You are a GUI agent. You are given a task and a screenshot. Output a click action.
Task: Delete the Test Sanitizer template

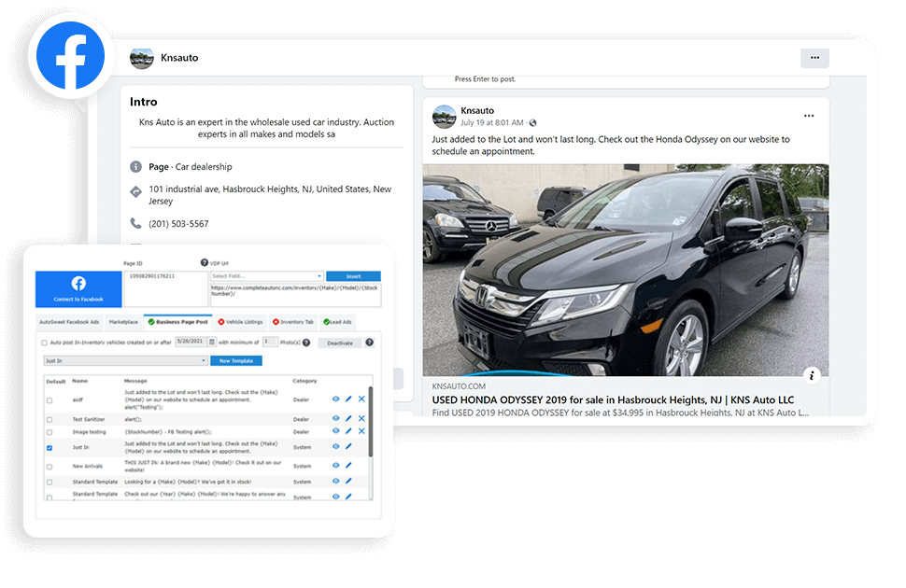click(361, 418)
